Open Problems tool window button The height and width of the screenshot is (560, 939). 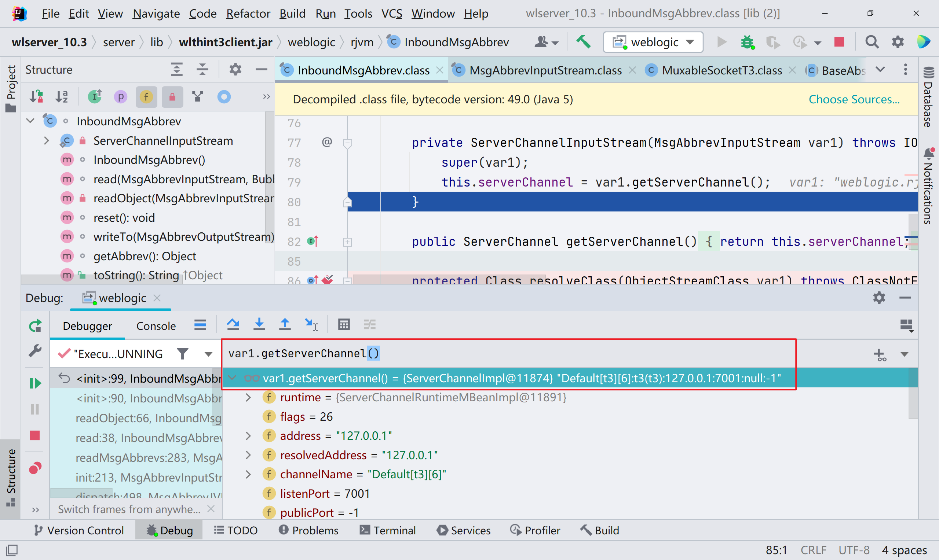(308, 530)
